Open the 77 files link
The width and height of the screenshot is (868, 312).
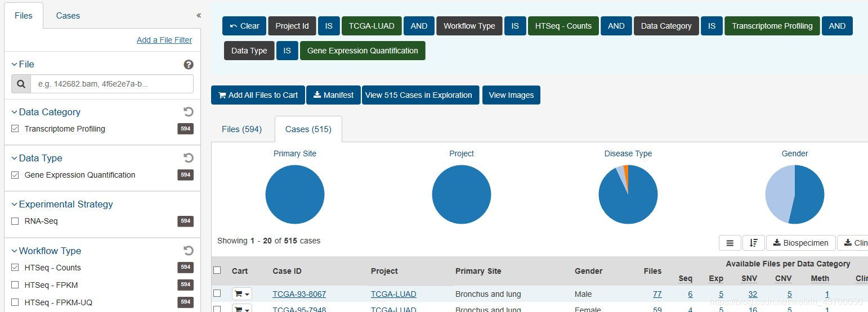657,294
